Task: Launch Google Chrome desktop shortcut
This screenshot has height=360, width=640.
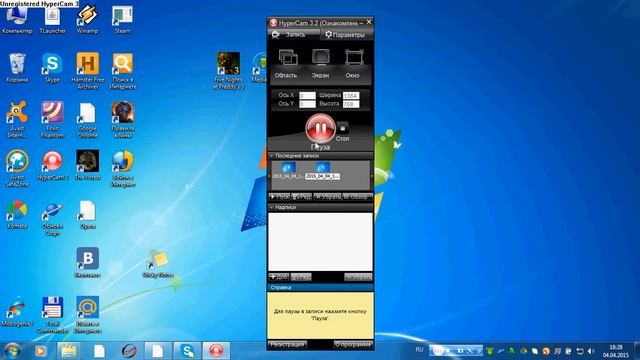Action: pyautogui.click(x=87, y=120)
